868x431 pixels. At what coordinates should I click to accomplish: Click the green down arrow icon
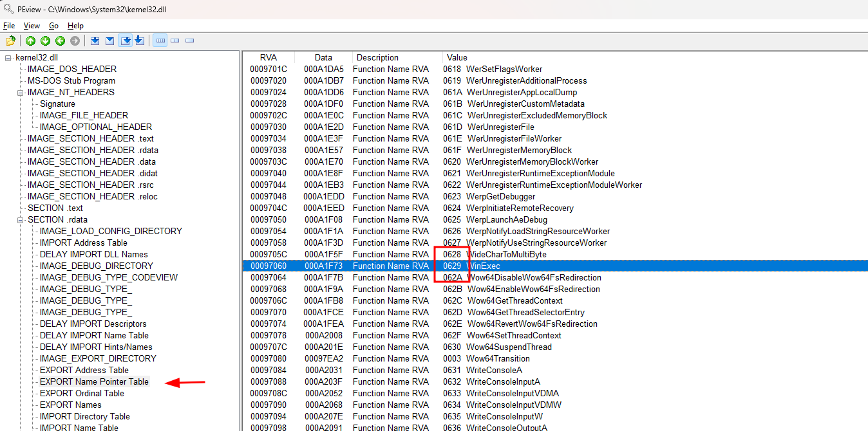pyautogui.click(x=45, y=41)
